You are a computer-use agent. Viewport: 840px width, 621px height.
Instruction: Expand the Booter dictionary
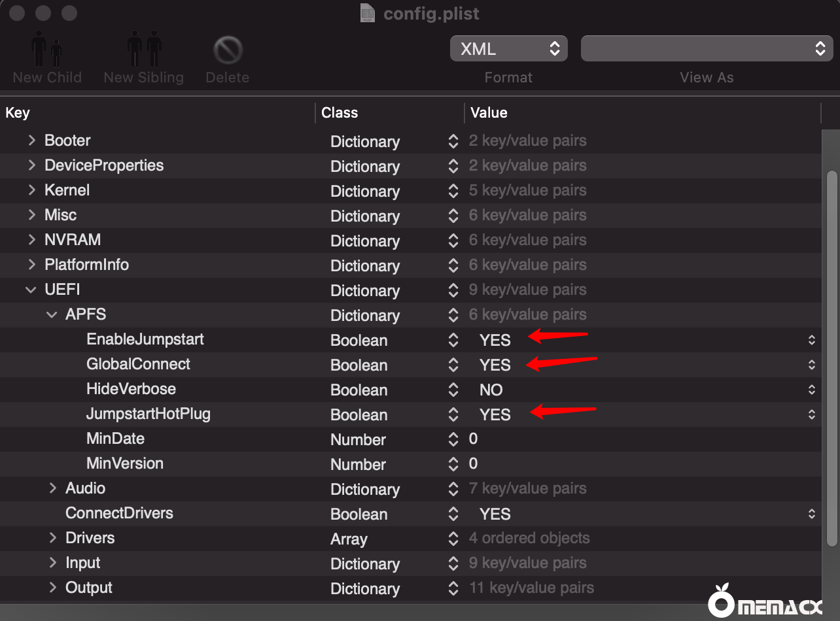tap(31, 141)
